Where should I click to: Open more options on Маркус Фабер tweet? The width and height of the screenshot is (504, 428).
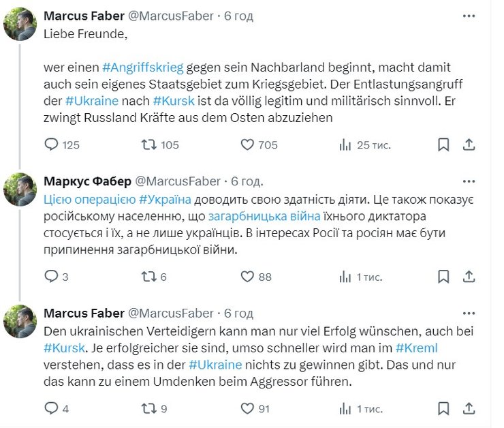[469, 181]
